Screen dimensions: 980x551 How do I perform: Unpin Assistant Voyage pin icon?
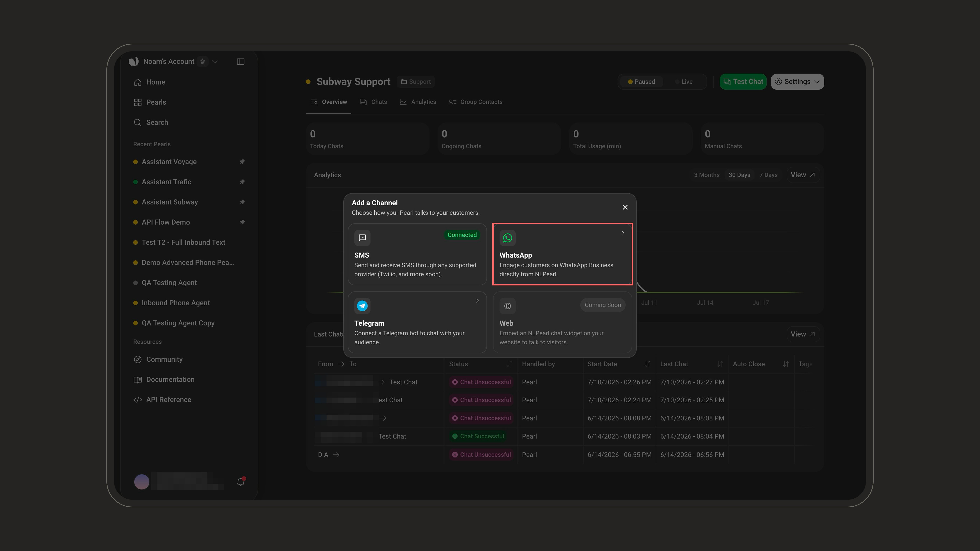pos(242,162)
